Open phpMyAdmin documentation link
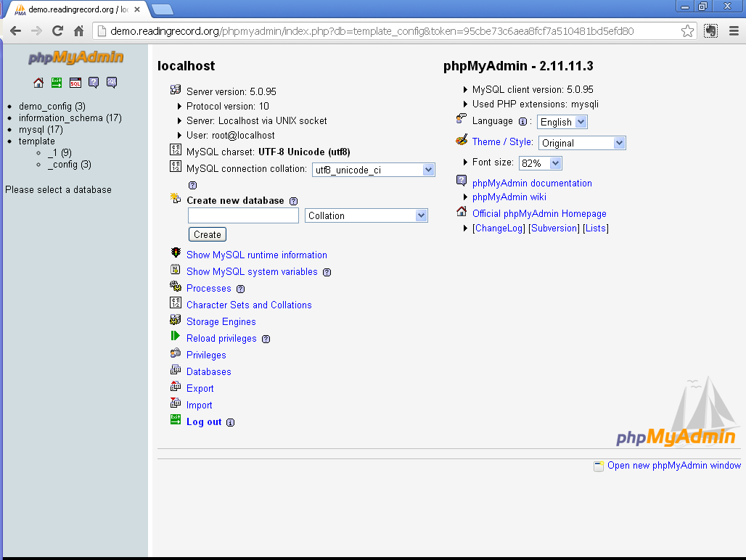 click(533, 183)
